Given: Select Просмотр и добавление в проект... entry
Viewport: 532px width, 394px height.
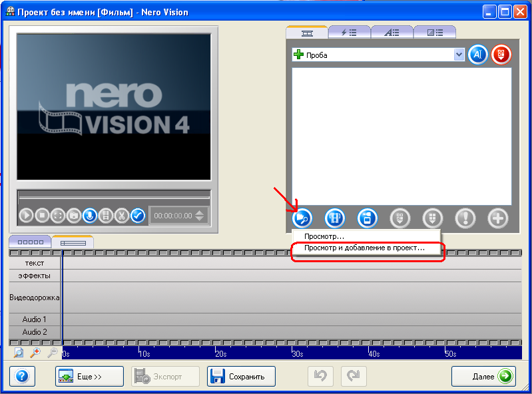Looking at the screenshot, I should point(366,248).
